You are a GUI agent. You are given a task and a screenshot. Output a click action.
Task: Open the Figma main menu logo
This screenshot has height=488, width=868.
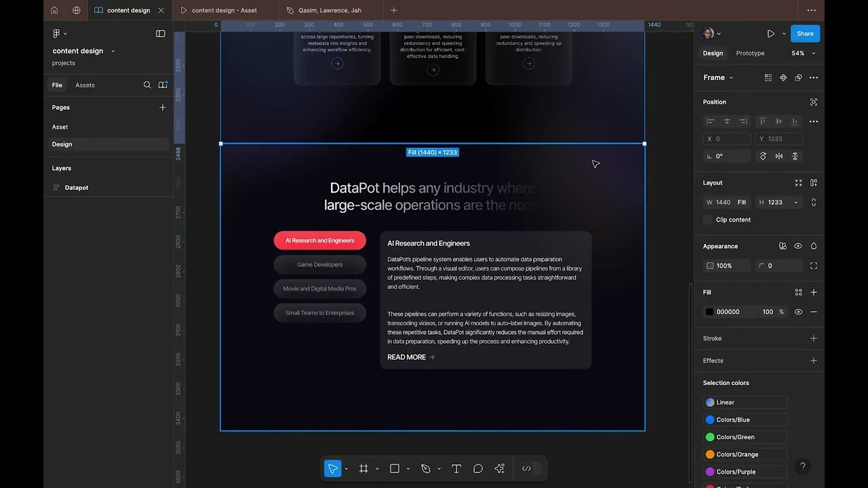click(x=56, y=33)
